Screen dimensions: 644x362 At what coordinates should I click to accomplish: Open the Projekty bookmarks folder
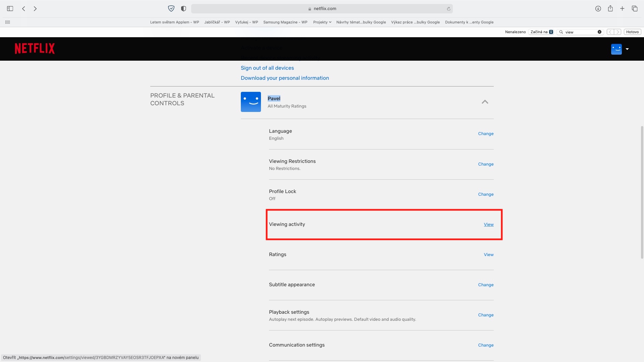(x=322, y=22)
